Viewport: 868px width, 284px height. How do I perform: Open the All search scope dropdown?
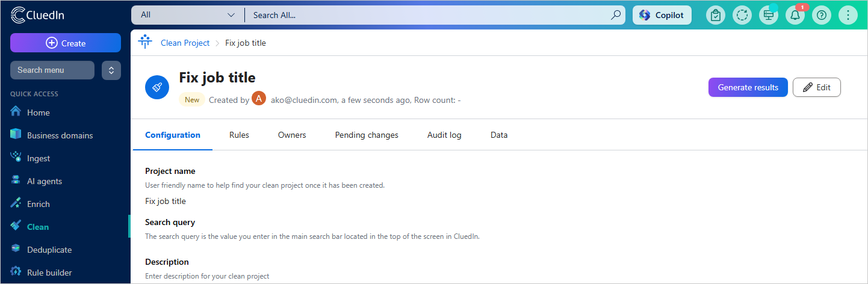pyautogui.click(x=188, y=15)
